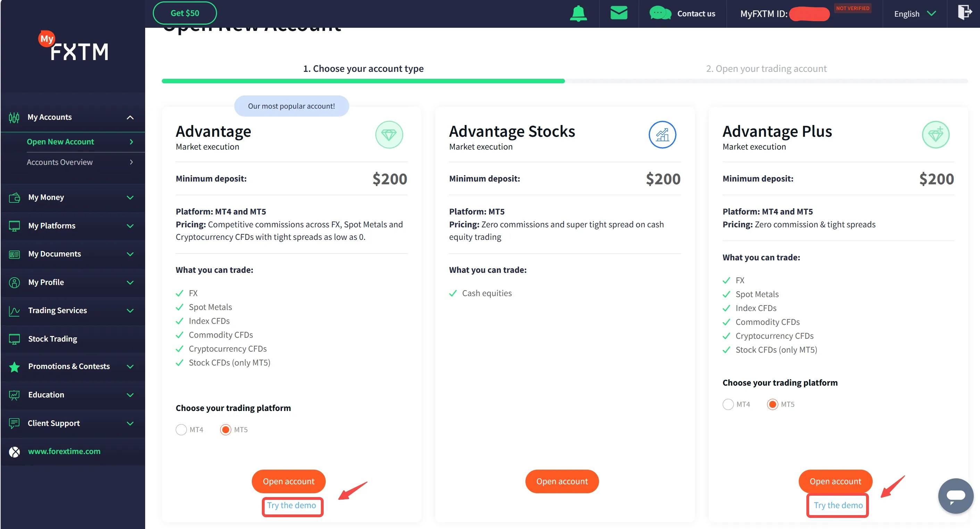Click the Get $50 button
This screenshot has height=529, width=980.
point(185,13)
